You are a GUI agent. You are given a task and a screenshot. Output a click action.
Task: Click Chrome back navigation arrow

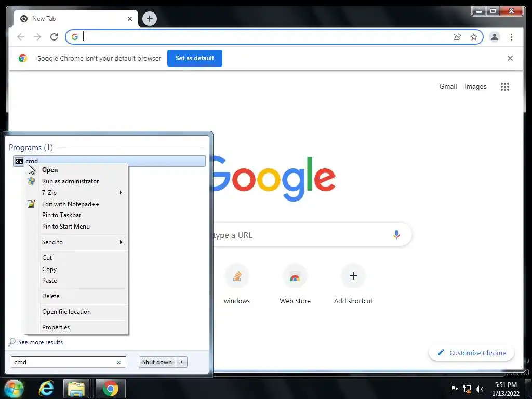click(x=21, y=37)
